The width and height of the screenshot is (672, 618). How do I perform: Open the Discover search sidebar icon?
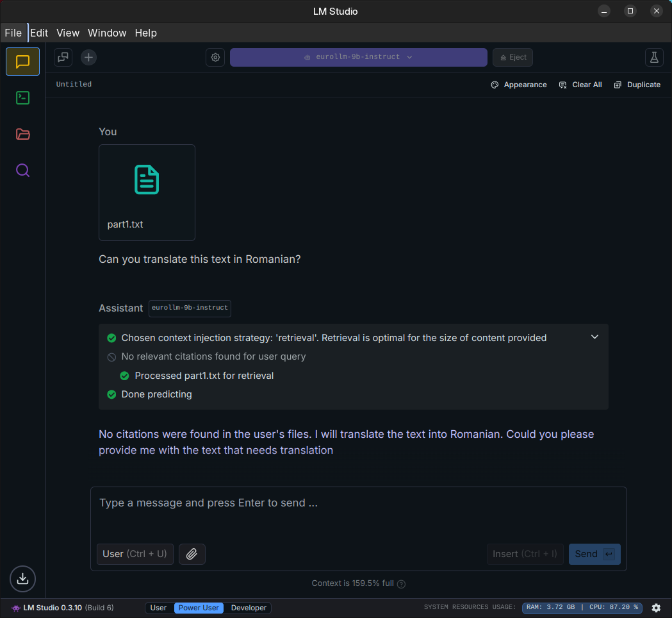coord(22,171)
